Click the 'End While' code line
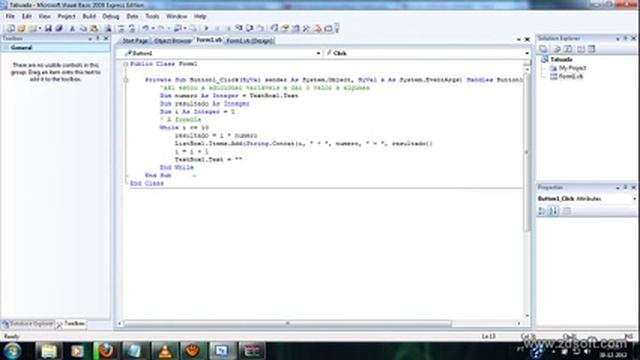 coord(177,167)
